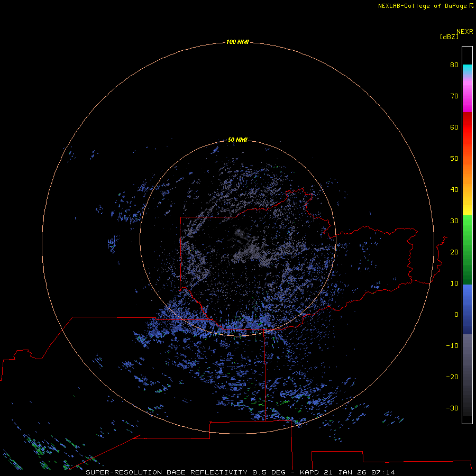Click the -20 value on the dBZ scale
Image resolution: width=476 pixels, height=476 pixels.
(452, 377)
